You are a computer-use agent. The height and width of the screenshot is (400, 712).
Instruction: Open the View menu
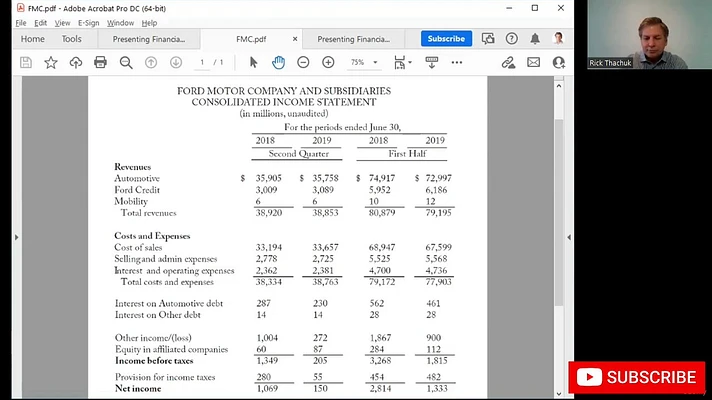pyautogui.click(x=62, y=23)
